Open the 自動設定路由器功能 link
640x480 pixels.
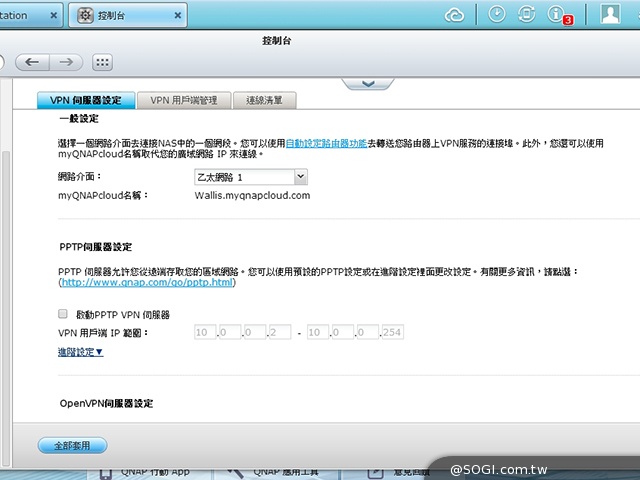[327, 143]
